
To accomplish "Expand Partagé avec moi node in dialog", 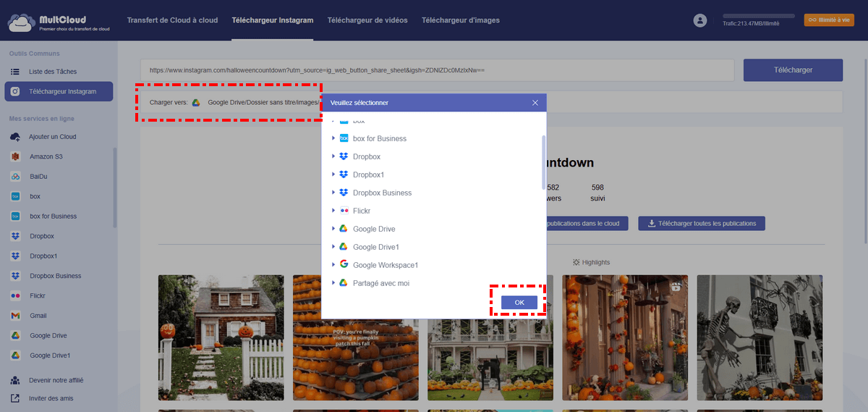I will point(333,283).
